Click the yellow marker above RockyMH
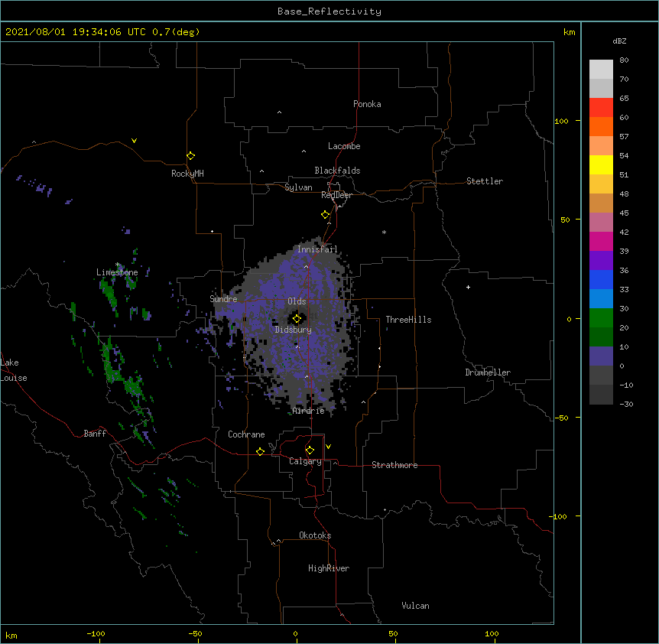Screen dimensions: 659x644 click(x=190, y=156)
